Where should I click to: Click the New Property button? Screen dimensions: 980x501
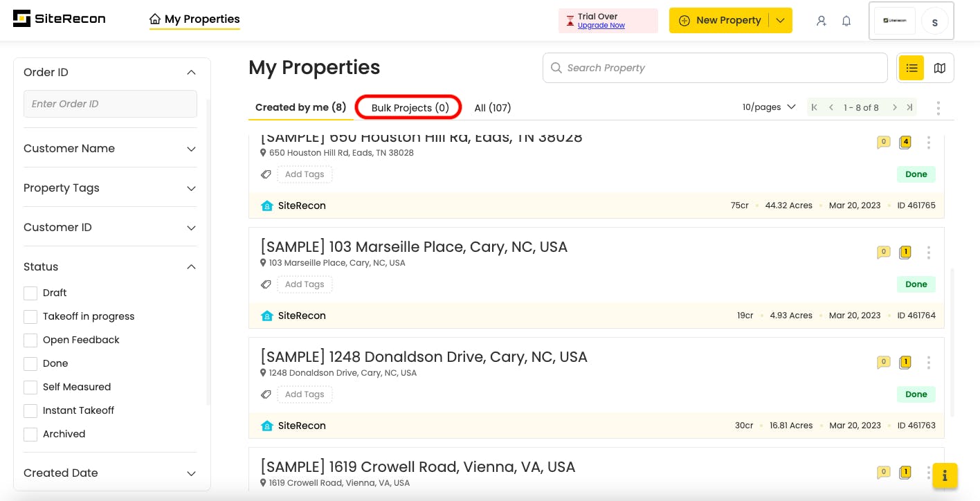tap(719, 21)
